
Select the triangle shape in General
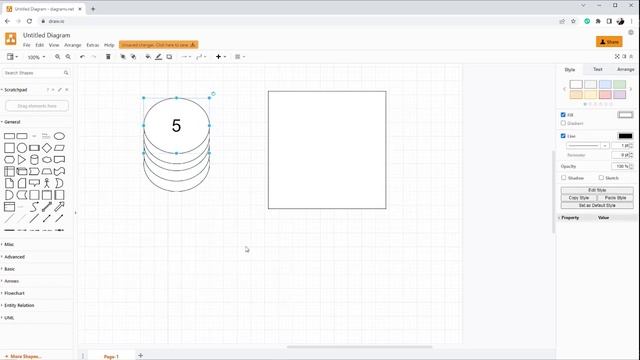click(x=22, y=160)
